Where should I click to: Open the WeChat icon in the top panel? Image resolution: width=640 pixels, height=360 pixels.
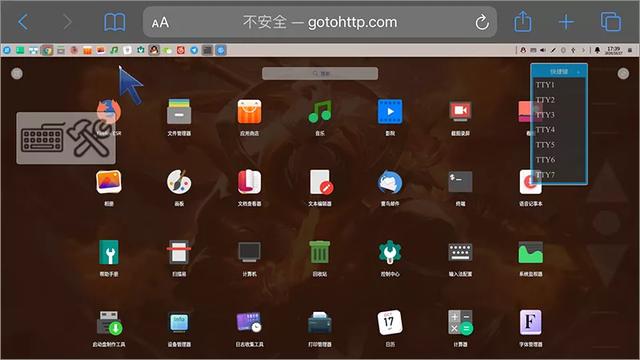167,51
